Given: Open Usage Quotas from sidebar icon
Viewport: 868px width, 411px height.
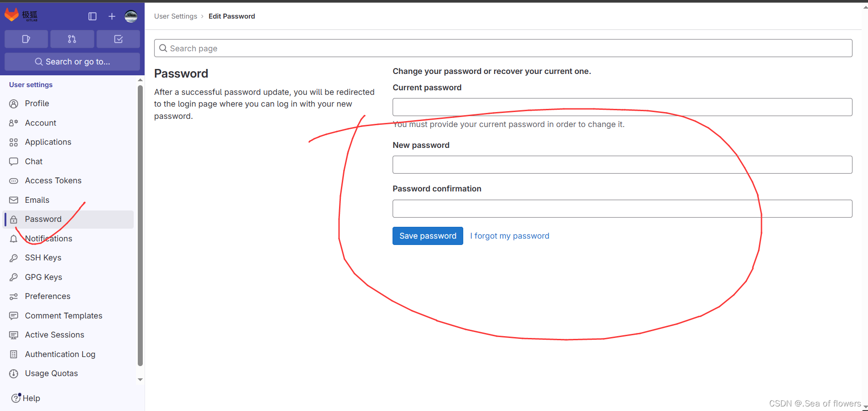Looking at the screenshot, I should [x=14, y=373].
